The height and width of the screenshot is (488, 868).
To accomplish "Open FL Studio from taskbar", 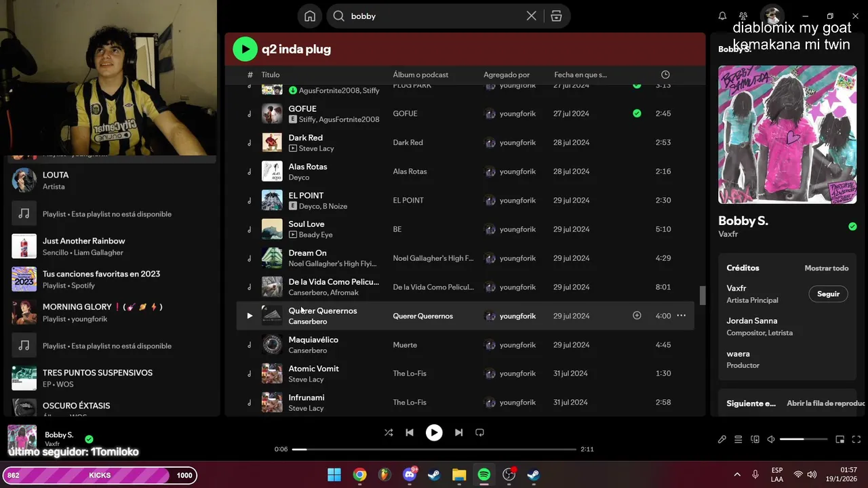I will pos(384,475).
